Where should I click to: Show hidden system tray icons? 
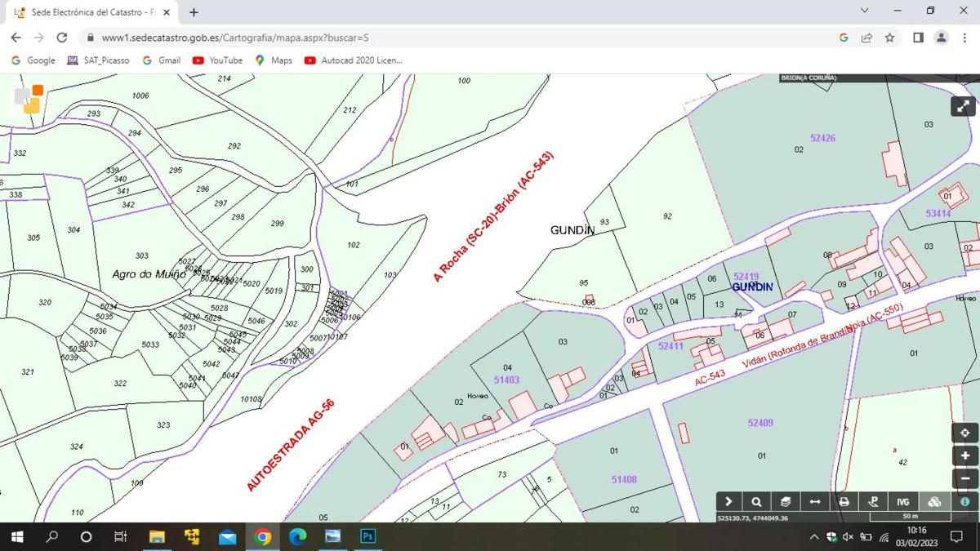click(813, 537)
